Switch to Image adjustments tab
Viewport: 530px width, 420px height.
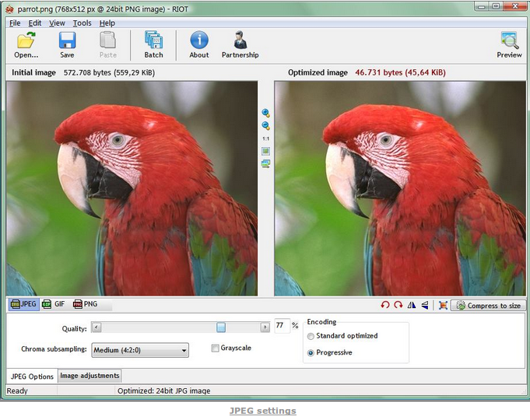click(x=90, y=376)
